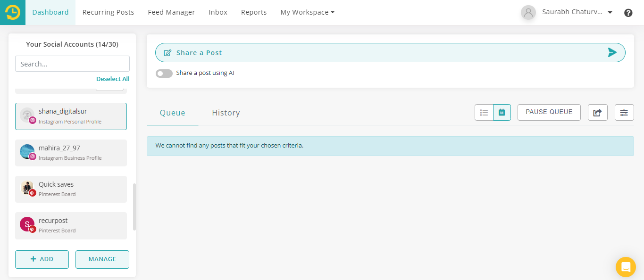Select mahira_27_97 Instagram Business account

point(71,153)
